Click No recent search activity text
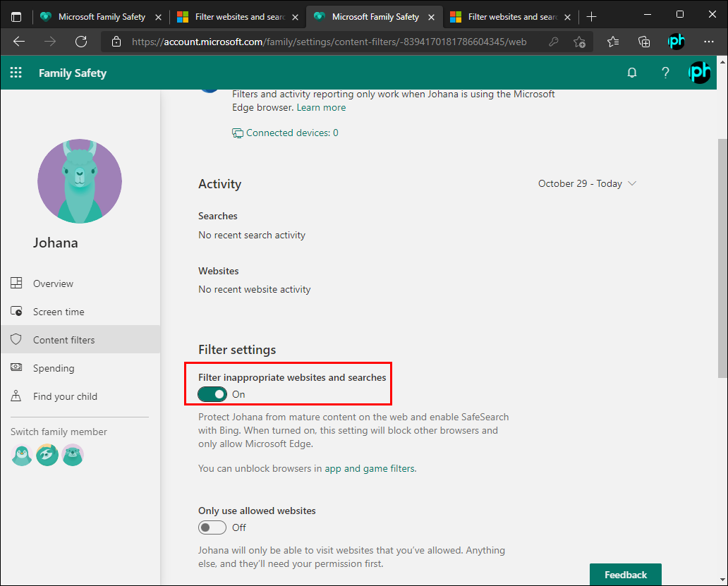The height and width of the screenshot is (586, 728). [x=252, y=236]
